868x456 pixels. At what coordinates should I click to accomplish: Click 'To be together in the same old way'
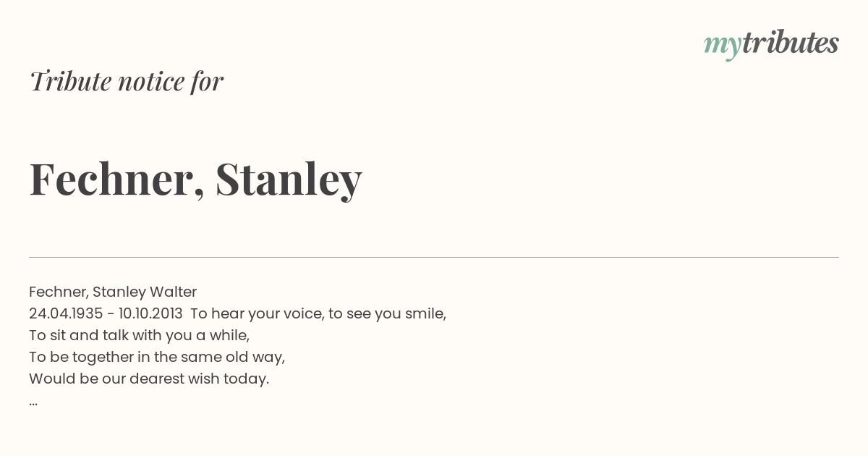[157, 358]
